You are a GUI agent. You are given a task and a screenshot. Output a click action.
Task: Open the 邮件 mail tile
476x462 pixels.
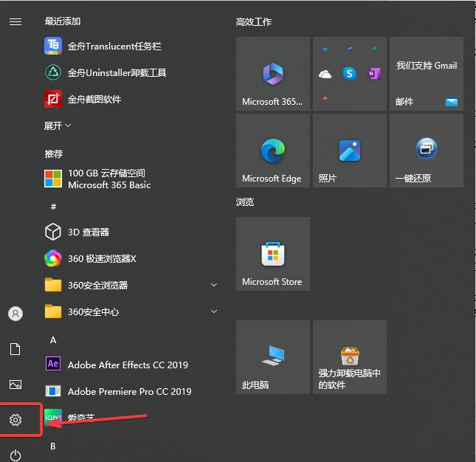point(427,74)
